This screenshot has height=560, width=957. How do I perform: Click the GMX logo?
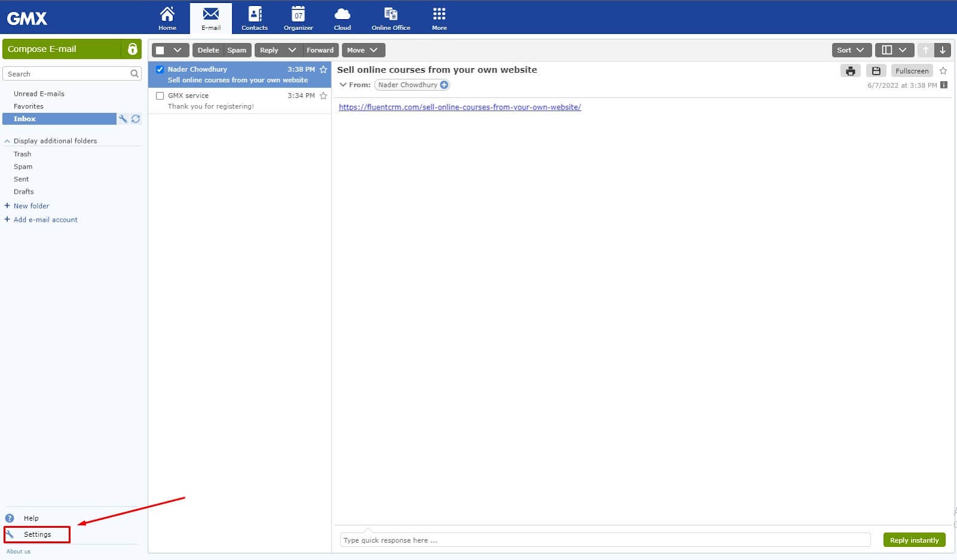tap(27, 19)
